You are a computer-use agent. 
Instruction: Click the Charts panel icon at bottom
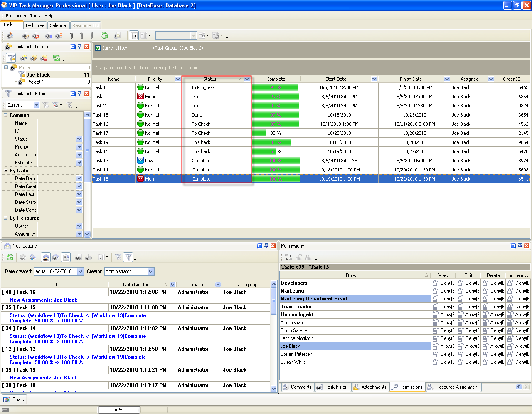point(7,399)
